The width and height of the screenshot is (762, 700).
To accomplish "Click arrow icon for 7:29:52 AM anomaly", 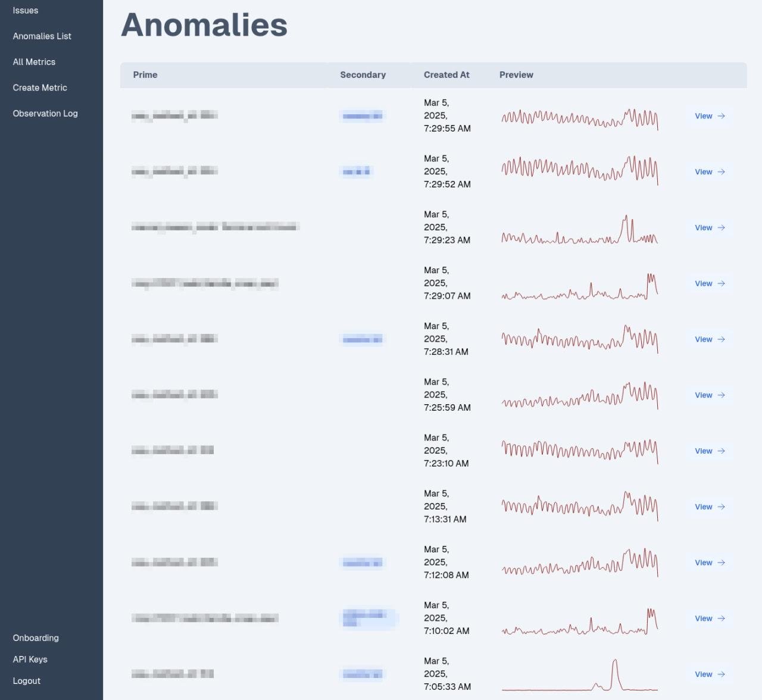I will click(x=721, y=172).
